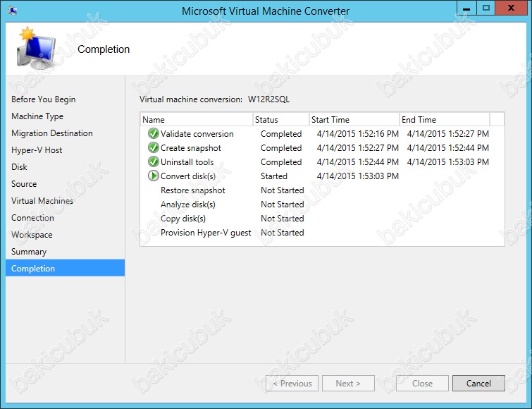The width and height of the screenshot is (532, 409).
Task: Click Not Started status of Analyze disk(s)
Action: pos(283,204)
